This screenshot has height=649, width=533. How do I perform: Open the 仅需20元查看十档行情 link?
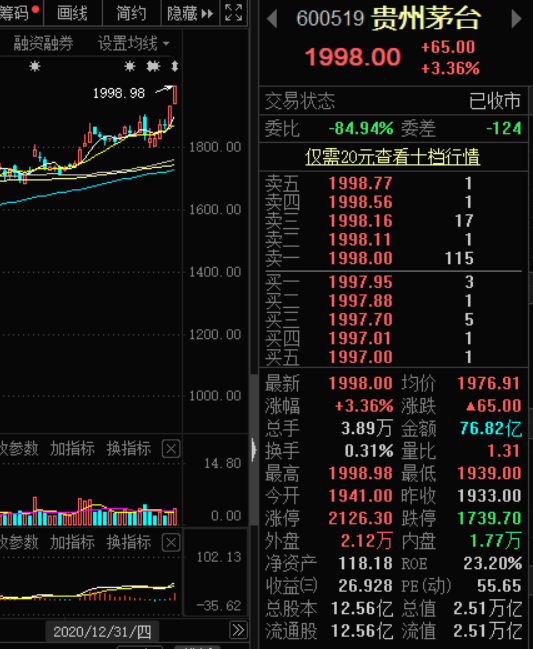point(392,157)
